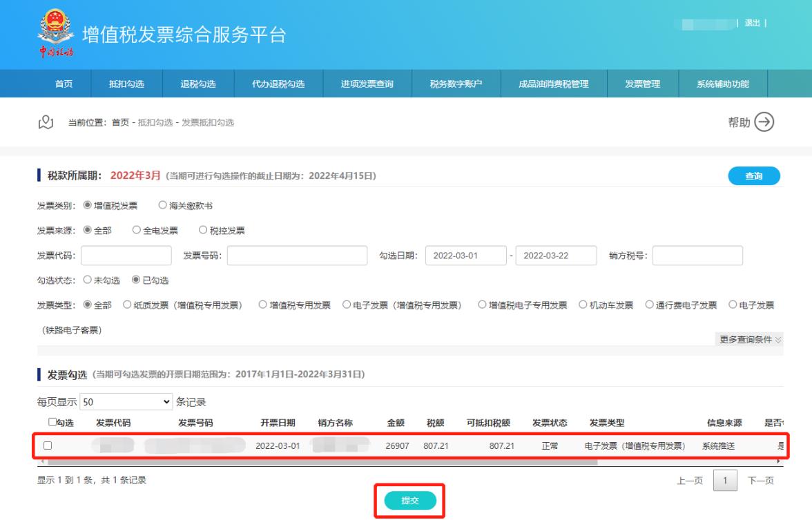812x527 pixels.
Task: Click the 退出 logout link
Action: (754, 23)
